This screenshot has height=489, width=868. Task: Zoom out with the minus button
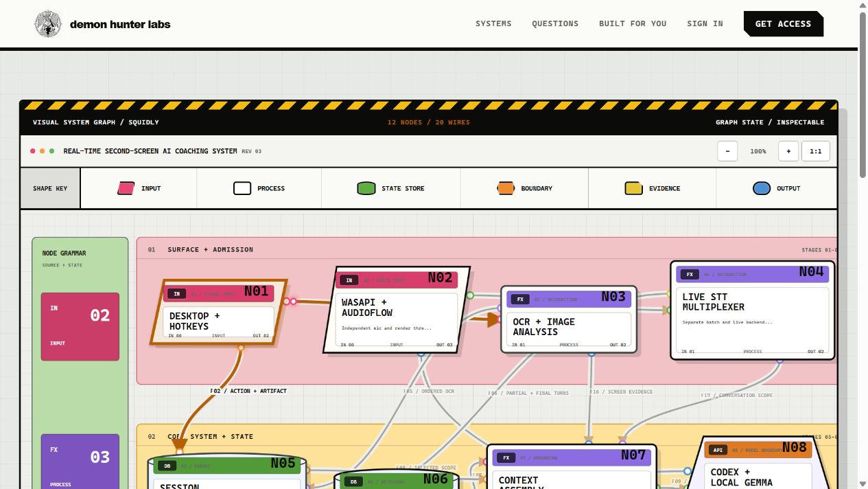727,151
